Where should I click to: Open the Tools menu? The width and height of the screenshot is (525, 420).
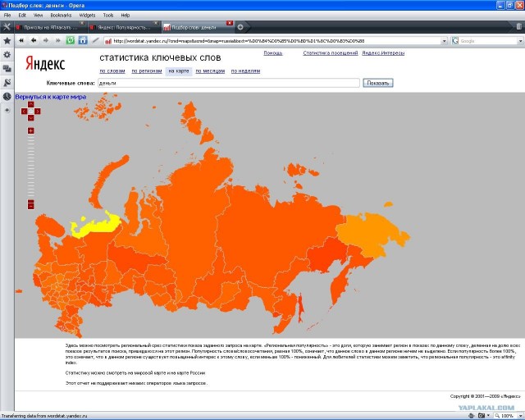107,16
